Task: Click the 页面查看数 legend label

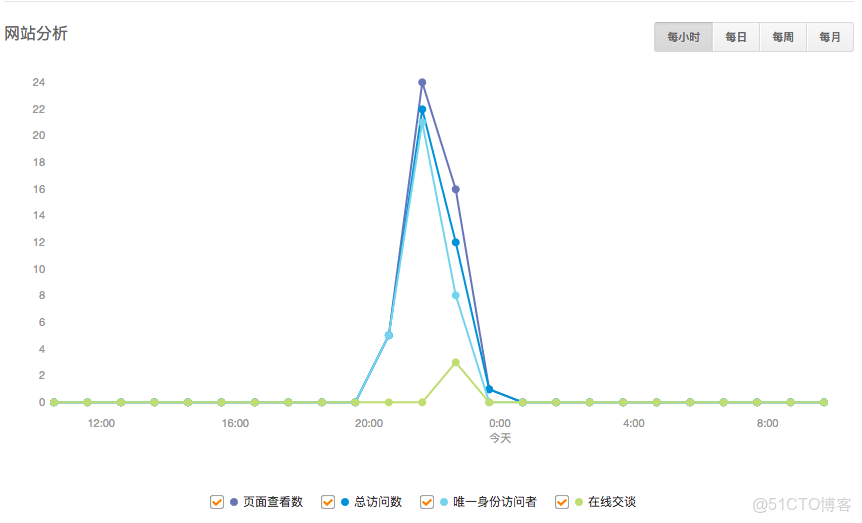Action: [273, 502]
